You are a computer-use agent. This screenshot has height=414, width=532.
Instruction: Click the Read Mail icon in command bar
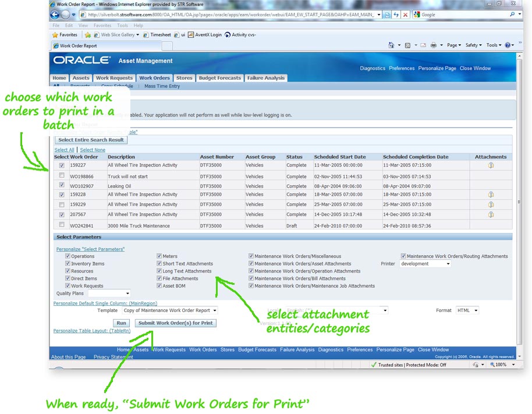tap(423, 45)
